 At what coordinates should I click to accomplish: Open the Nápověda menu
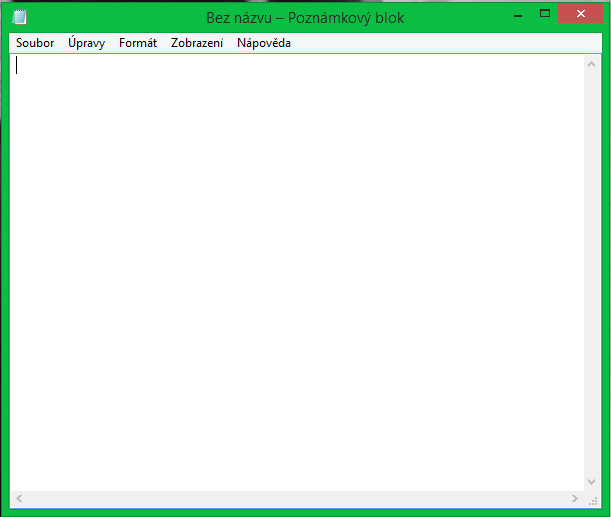tap(264, 43)
